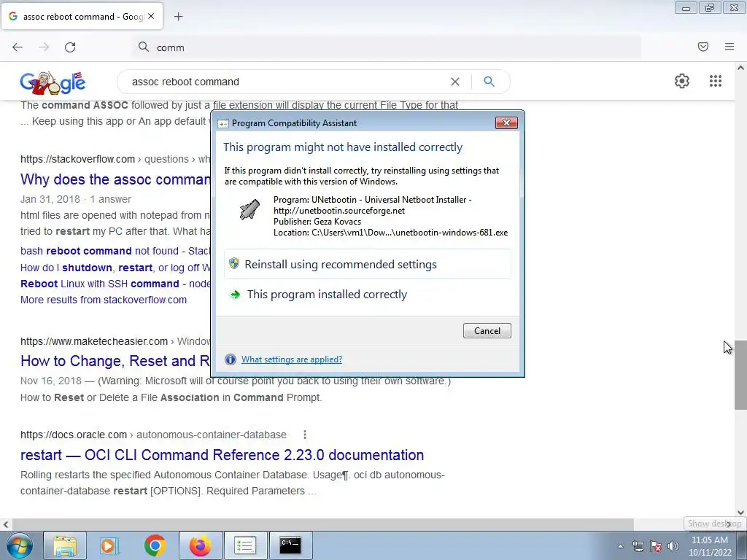Click the horizontal scrollbar thumb

(x=322, y=524)
